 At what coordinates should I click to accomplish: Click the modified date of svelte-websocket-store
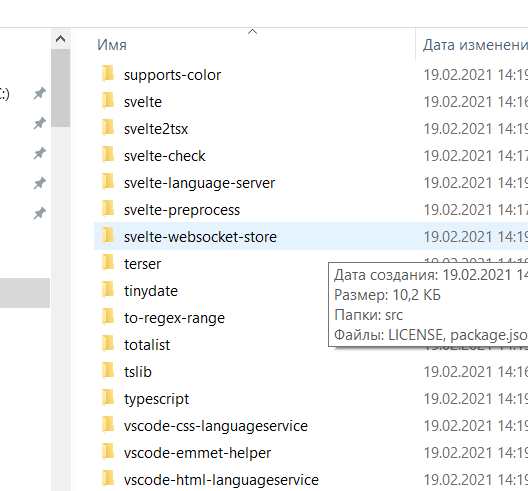pyautogui.click(x=475, y=237)
